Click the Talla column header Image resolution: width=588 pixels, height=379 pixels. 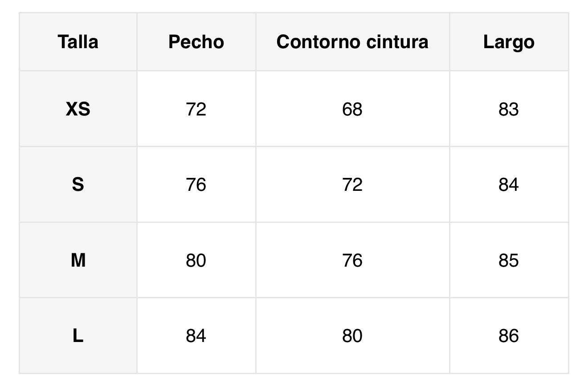(78, 42)
